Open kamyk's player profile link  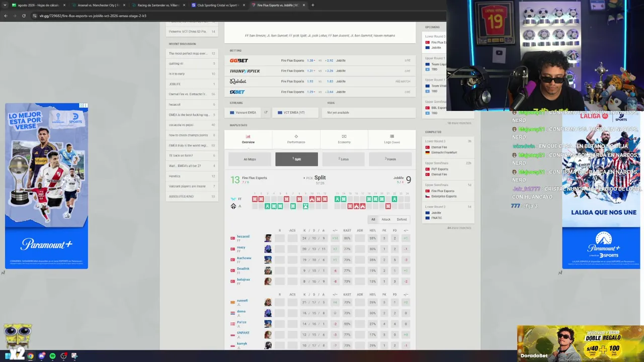[x=242, y=343]
